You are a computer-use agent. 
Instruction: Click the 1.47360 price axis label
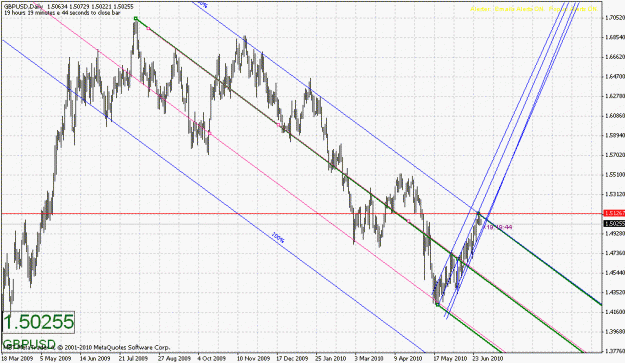pos(615,253)
